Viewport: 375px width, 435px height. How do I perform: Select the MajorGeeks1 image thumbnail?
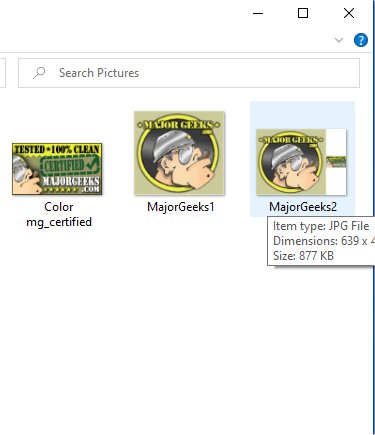179,153
